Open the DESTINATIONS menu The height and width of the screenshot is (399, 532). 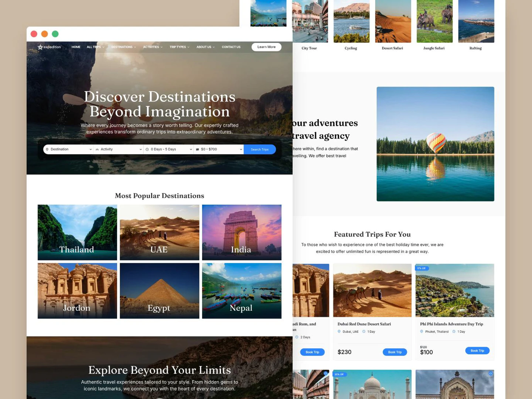[x=123, y=47]
